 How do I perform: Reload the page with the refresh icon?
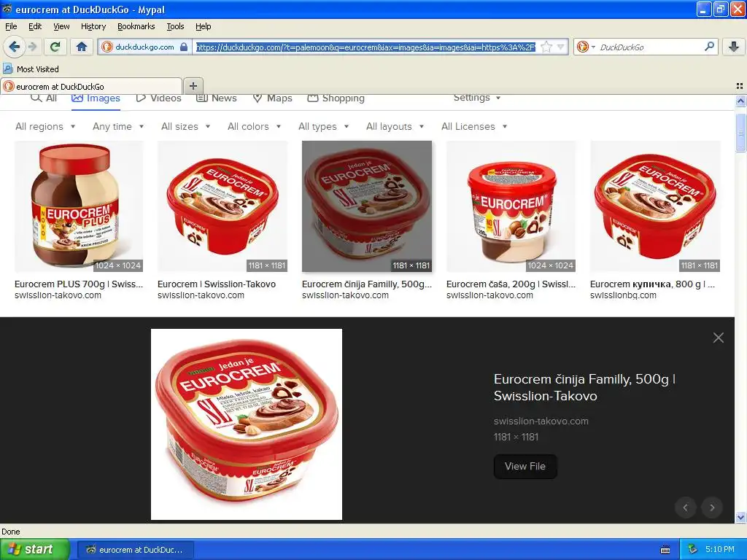[x=55, y=47]
